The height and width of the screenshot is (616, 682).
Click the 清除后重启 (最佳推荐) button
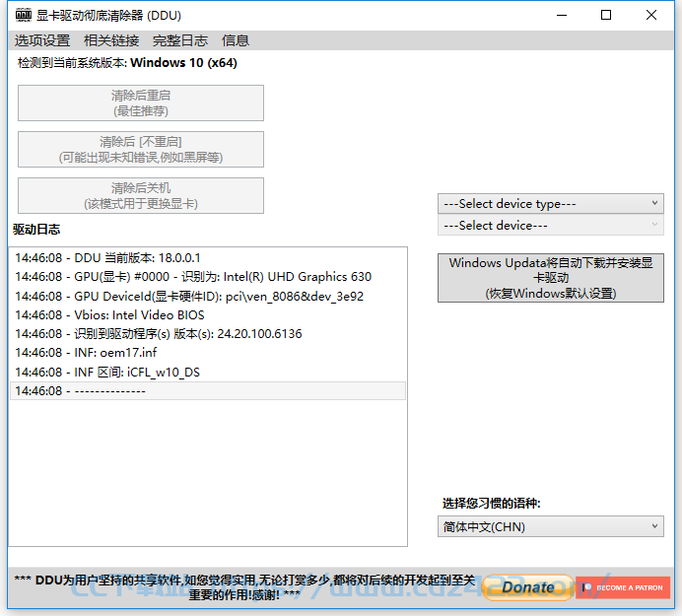(141, 103)
